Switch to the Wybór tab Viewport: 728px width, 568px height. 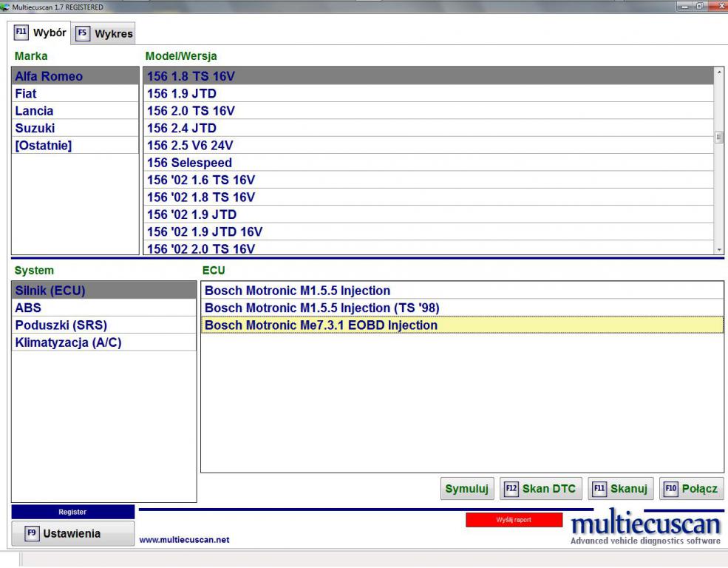[x=42, y=33]
